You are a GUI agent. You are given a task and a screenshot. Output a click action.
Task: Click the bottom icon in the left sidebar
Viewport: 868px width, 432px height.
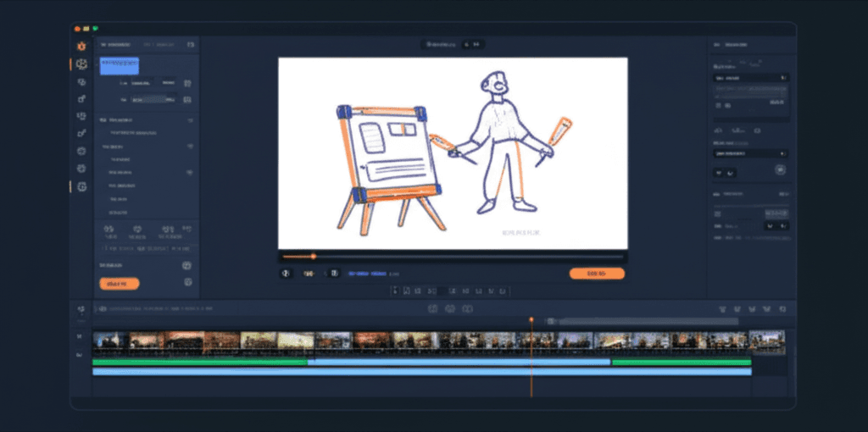[82, 187]
